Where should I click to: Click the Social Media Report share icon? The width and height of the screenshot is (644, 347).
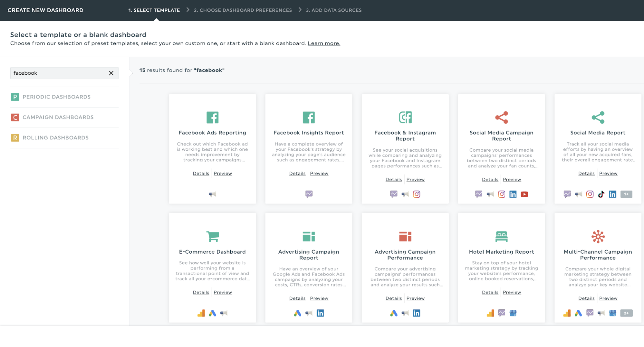tap(598, 117)
